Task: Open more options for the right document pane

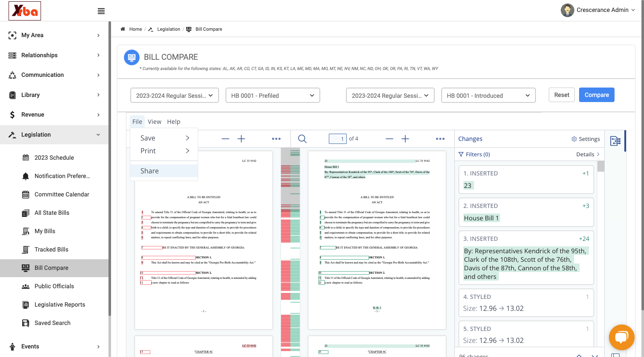Action: (440, 139)
